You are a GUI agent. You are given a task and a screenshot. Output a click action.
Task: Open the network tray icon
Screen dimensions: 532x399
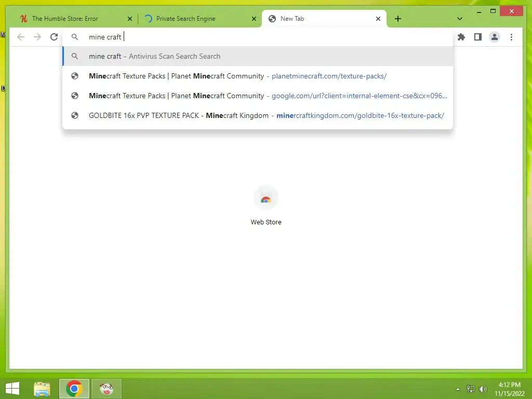tap(470, 389)
